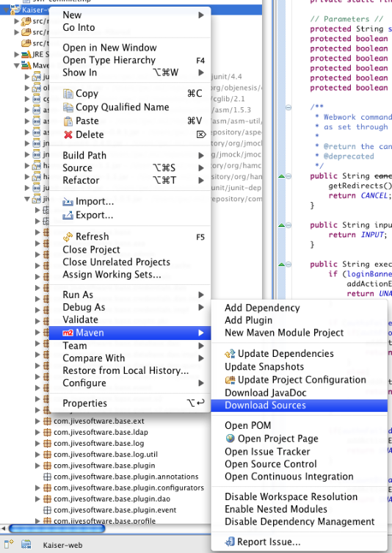This screenshot has height=553, width=392.
Task: Click the com.jivesoftware.base.plugin.annotations package icon
Action: [47, 477]
